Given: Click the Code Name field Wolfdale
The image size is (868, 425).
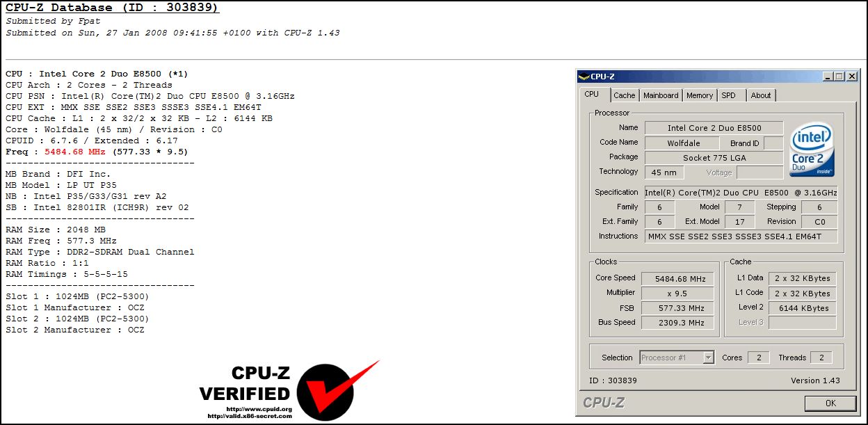Looking at the screenshot, I should point(684,143).
